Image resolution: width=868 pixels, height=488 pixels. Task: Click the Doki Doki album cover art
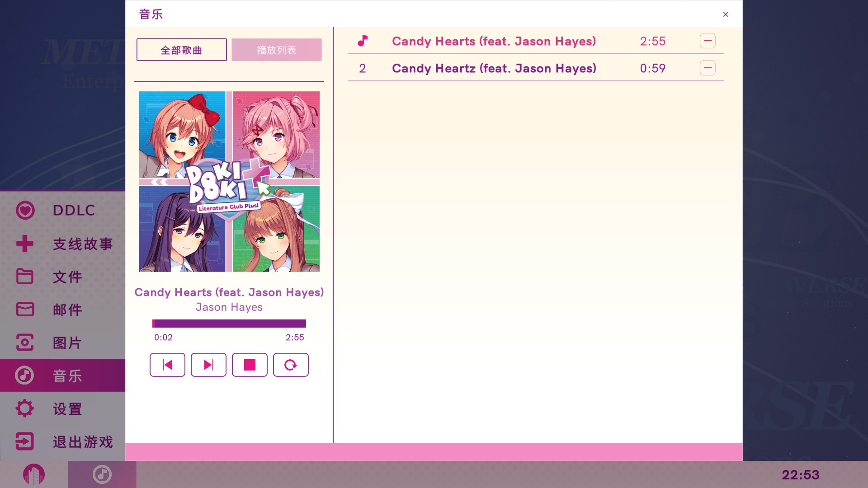(229, 182)
